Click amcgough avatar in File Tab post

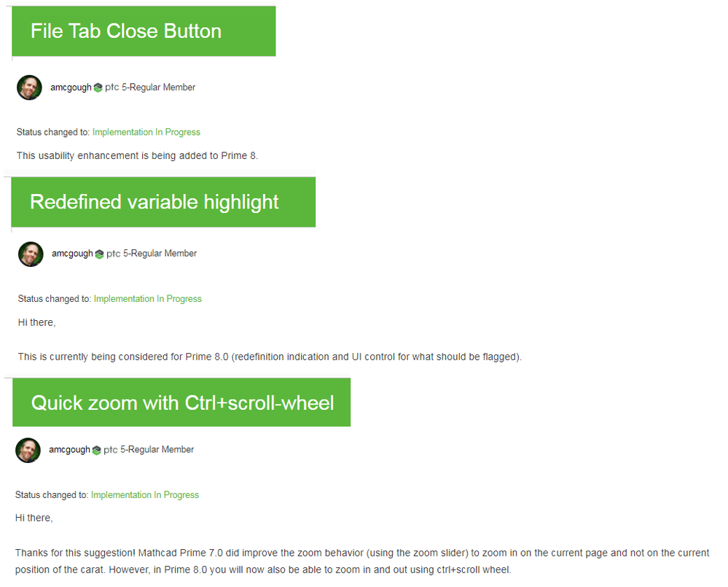[29, 88]
